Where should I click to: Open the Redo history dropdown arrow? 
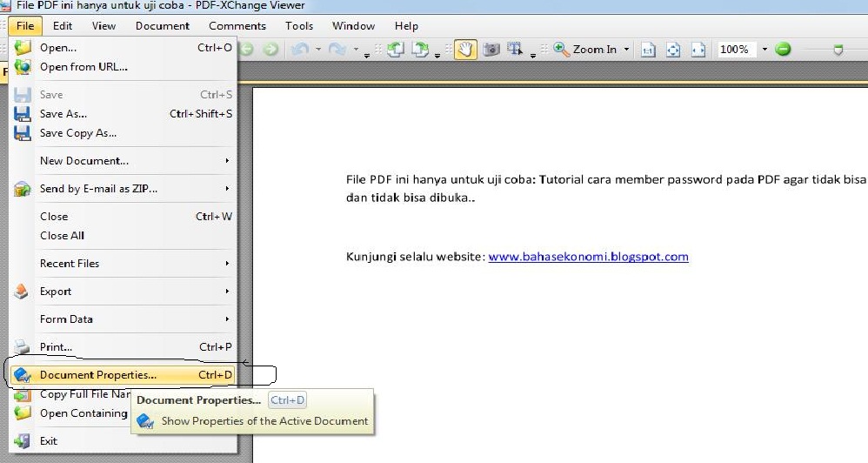[x=356, y=50]
